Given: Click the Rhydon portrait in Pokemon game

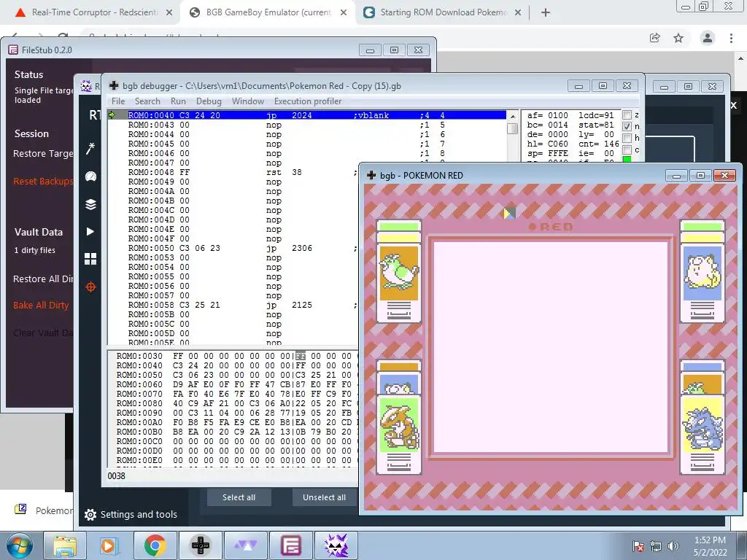Looking at the screenshot, I should [x=703, y=425].
